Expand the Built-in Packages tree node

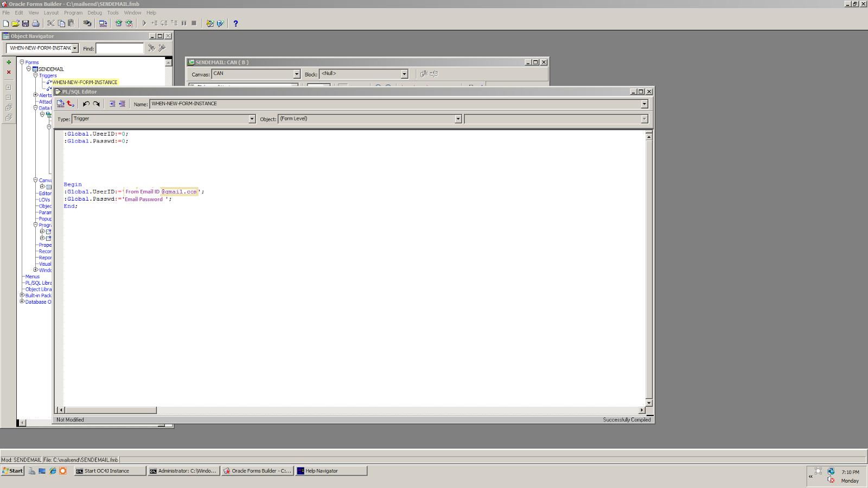22,296
